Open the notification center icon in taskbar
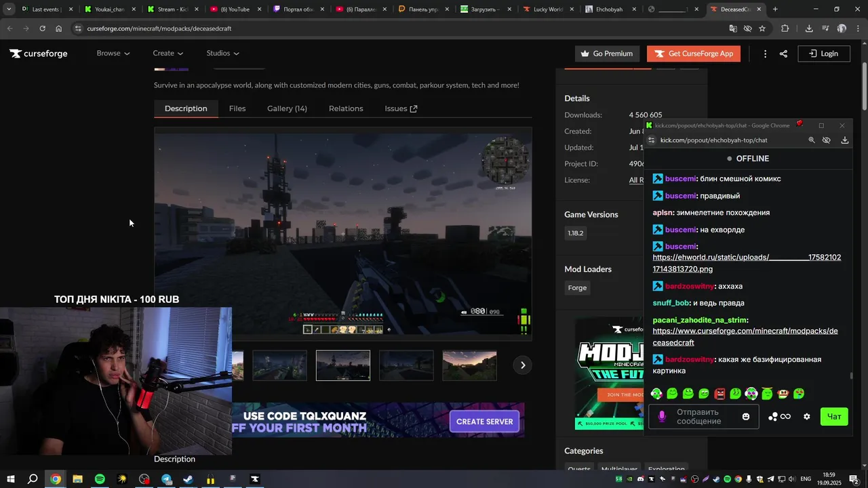Image resolution: width=868 pixels, height=488 pixels. point(854,479)
